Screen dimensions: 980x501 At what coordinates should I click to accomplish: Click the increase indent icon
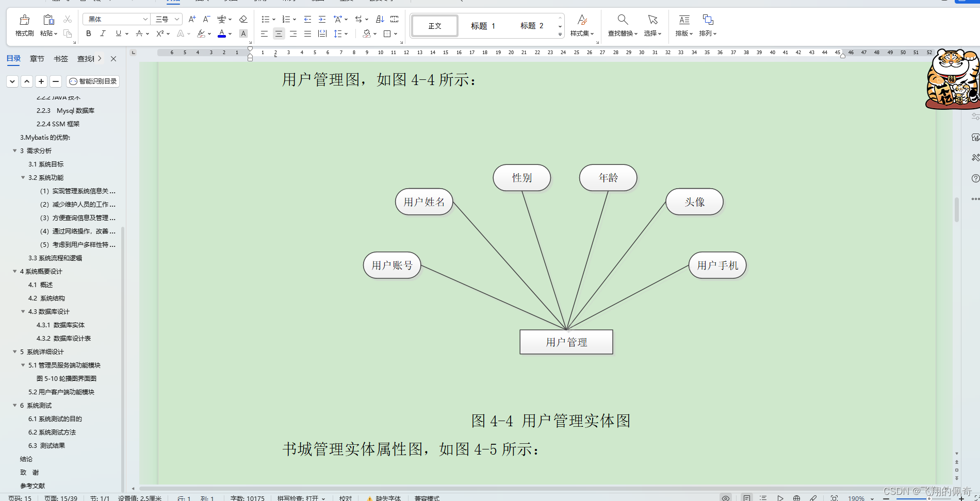click(322, 19)
